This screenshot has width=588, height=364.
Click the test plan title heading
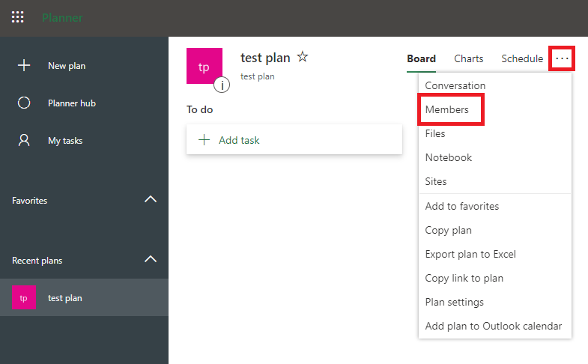tap(265, 58)
